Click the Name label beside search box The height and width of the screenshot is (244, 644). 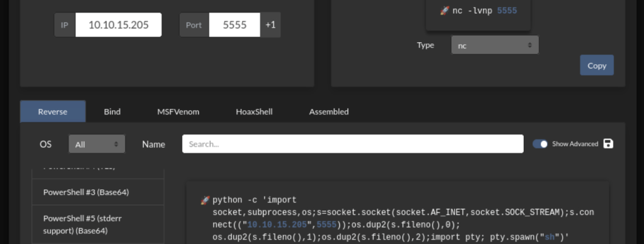click(153, 144)
